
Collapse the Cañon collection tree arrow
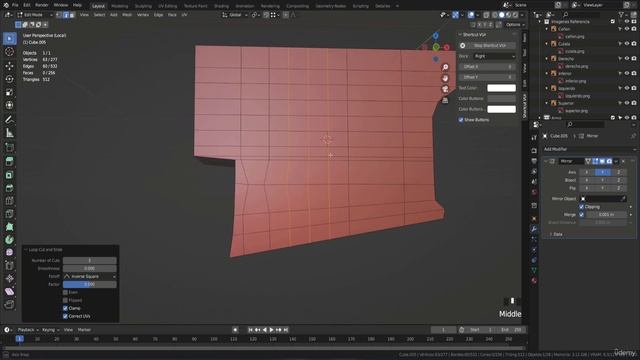point(547,29)
